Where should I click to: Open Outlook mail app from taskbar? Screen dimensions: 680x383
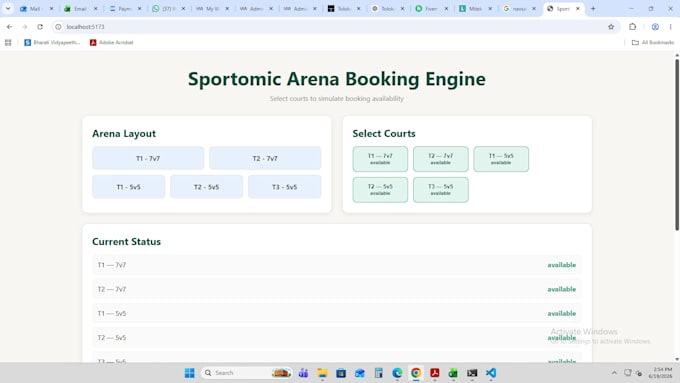360,373
